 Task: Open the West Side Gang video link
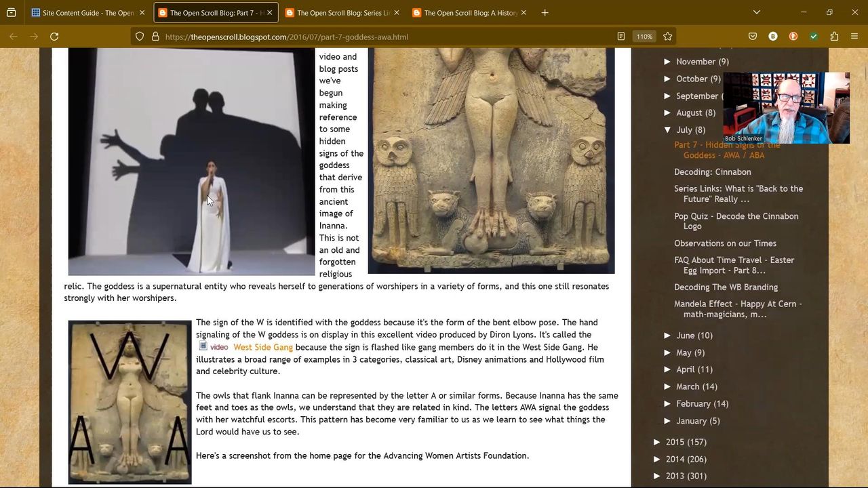[x=262, y=347]
